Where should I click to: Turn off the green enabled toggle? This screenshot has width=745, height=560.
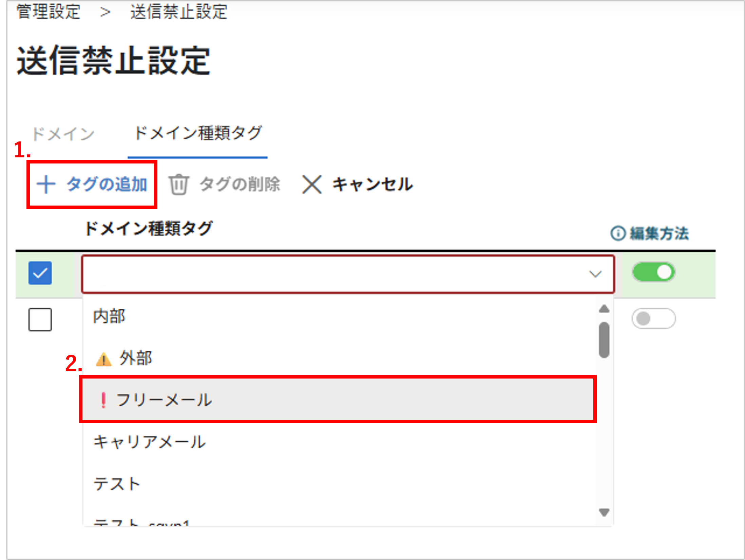[653, 272]
